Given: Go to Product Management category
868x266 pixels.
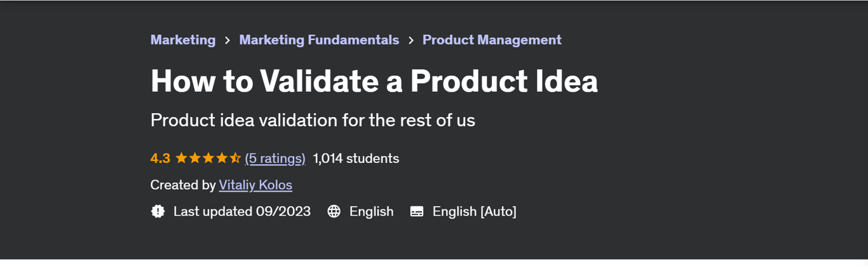Looking at the screenshot, I should [x=491, y=39].
